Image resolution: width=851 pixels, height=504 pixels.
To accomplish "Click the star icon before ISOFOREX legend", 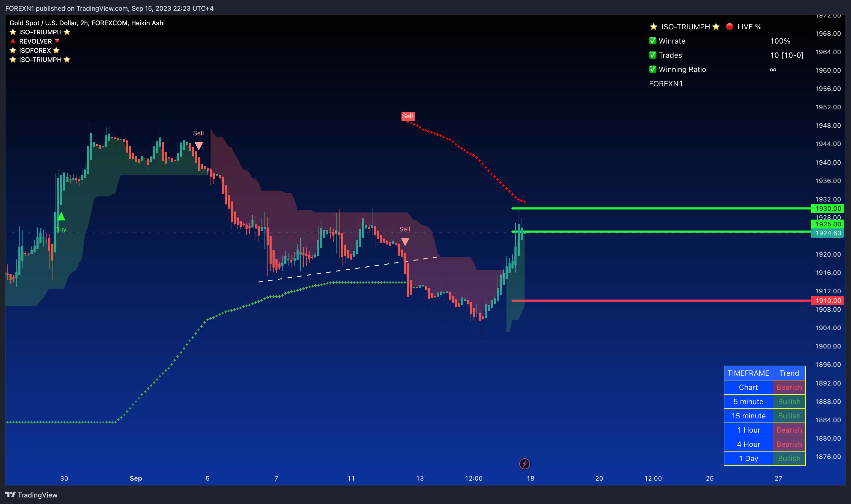I will 13,50.
